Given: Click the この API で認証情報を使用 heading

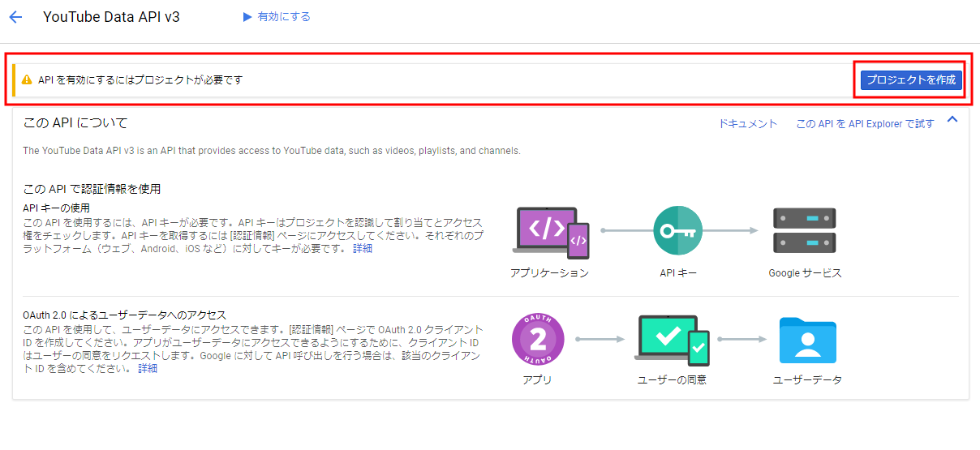Looking at the screenshot, I should coord(92,189).
